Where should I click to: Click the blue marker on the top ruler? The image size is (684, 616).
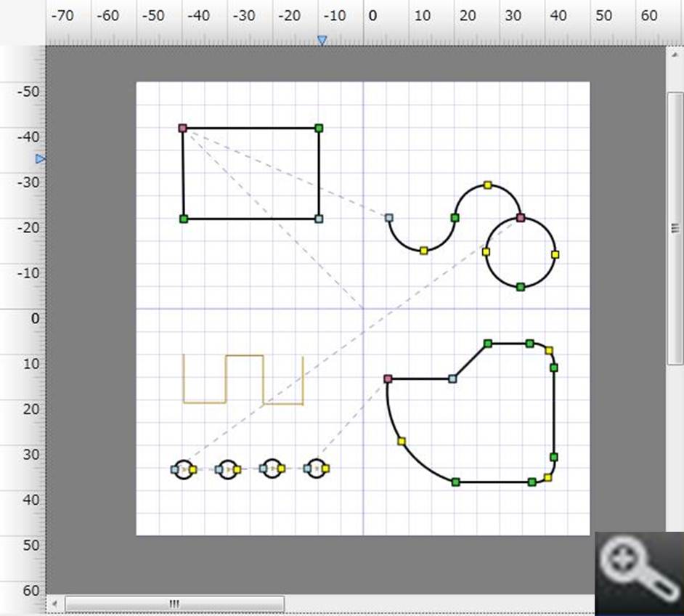[x=322, y=41]
